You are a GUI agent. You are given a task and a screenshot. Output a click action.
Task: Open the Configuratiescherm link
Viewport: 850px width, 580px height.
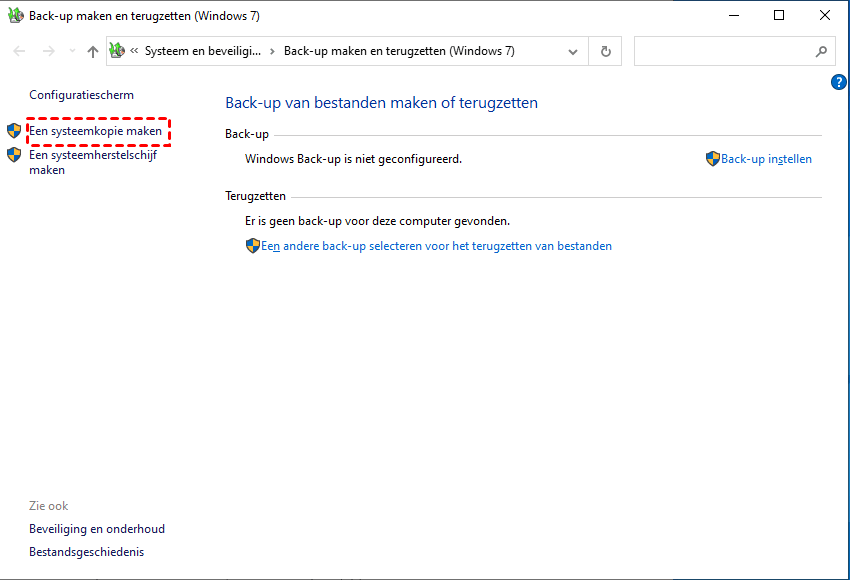81,95
